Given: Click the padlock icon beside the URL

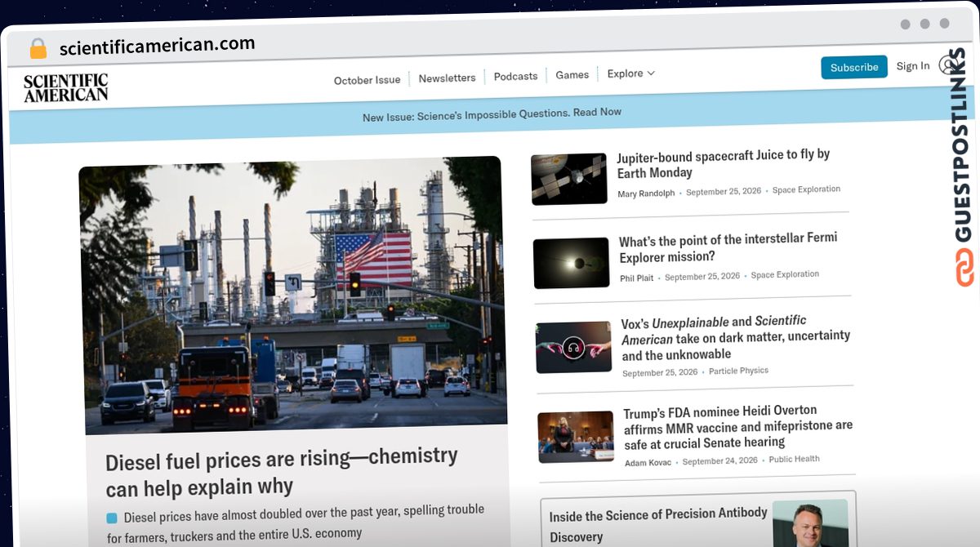Looking at the screenshot, I should (x=38, y=49).
